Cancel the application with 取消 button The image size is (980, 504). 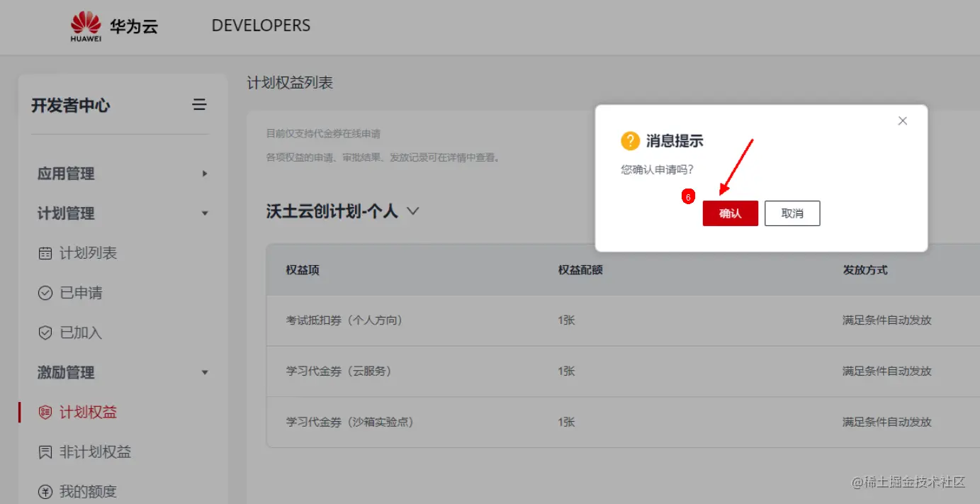[792, 213]
